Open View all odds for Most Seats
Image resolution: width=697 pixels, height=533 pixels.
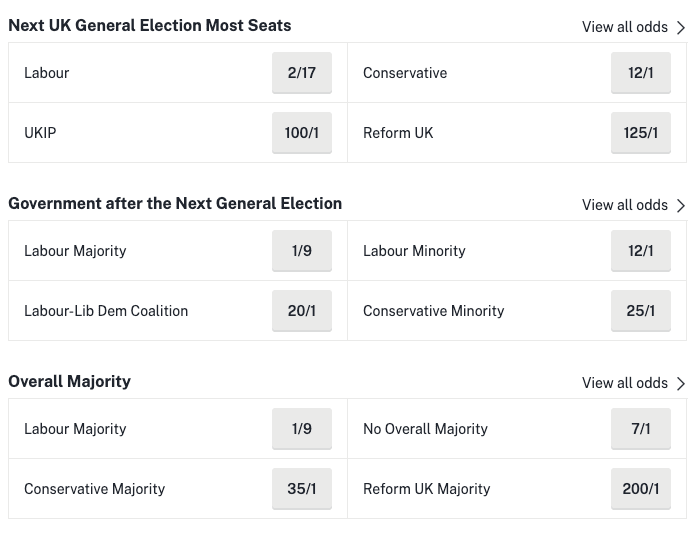[x=624, y=27]
